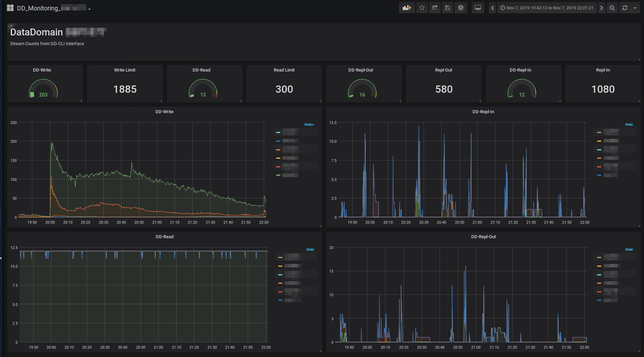Refresh dashboard icon

625,8
